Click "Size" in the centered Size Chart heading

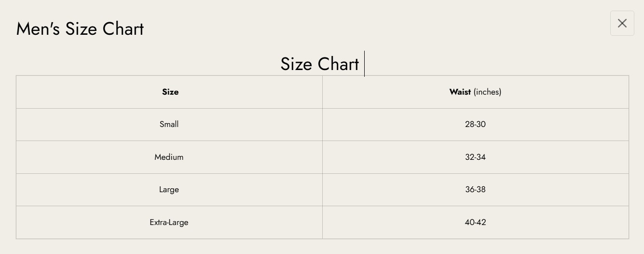pos(296,64)
